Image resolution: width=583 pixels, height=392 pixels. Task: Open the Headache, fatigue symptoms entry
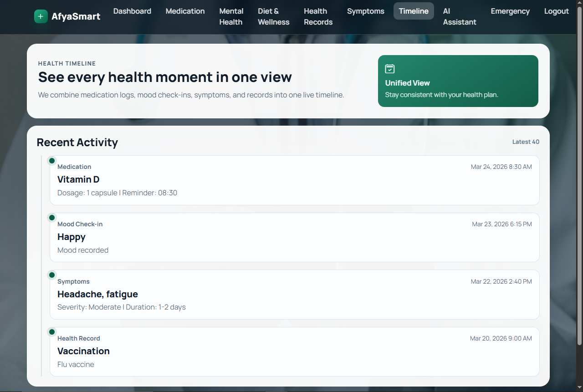[x=294, y=295]
